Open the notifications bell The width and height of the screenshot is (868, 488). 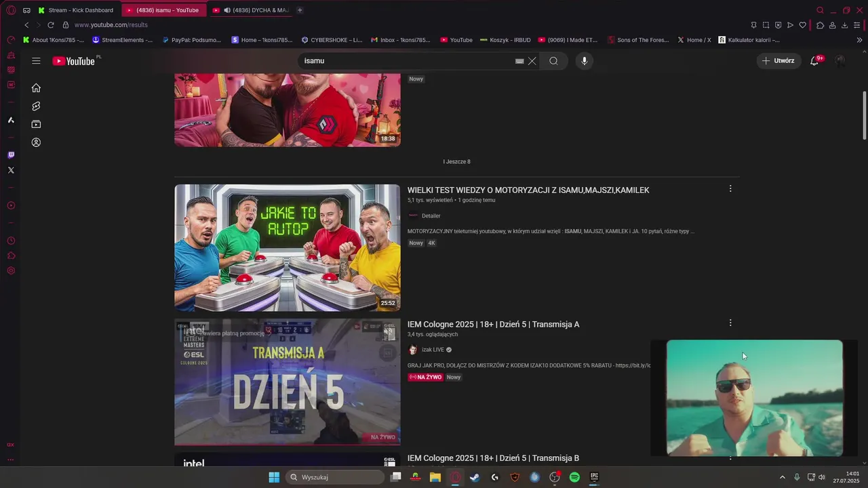pos(814,61)
